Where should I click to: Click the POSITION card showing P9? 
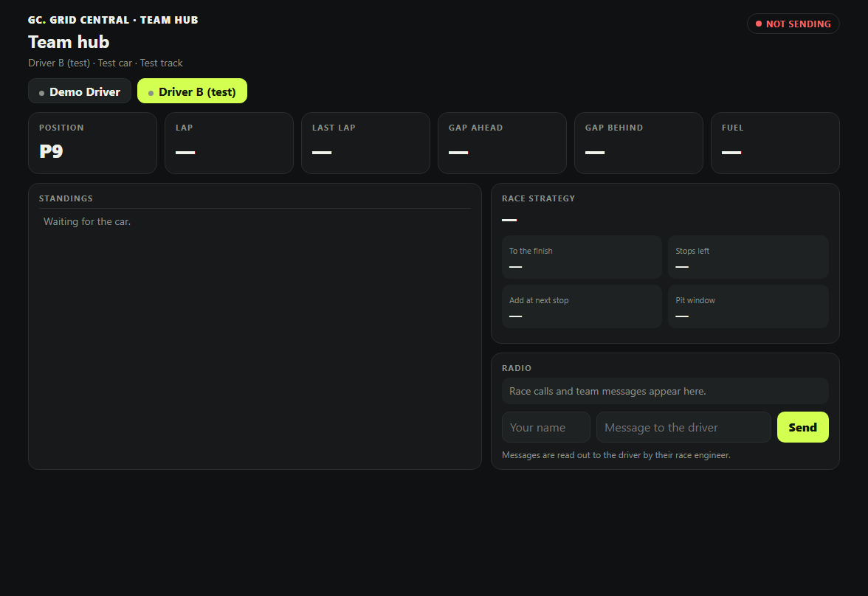coord(92,143)
